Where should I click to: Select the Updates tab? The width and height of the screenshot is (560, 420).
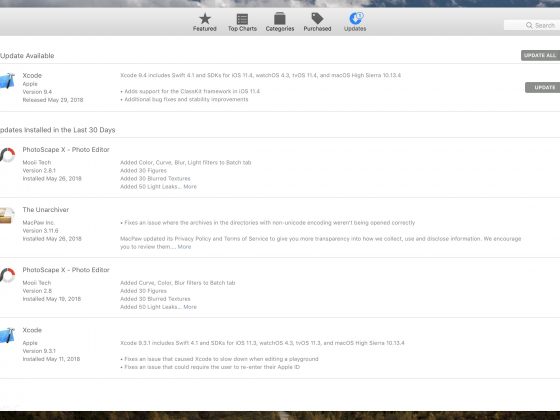[355, 22]
